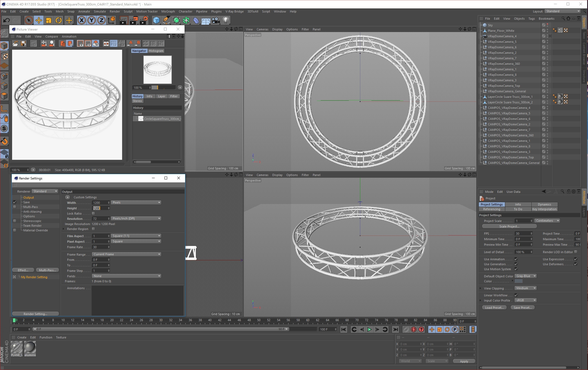Open Default Object Color Gray-Blue dropdown

(x=525, y=276)
